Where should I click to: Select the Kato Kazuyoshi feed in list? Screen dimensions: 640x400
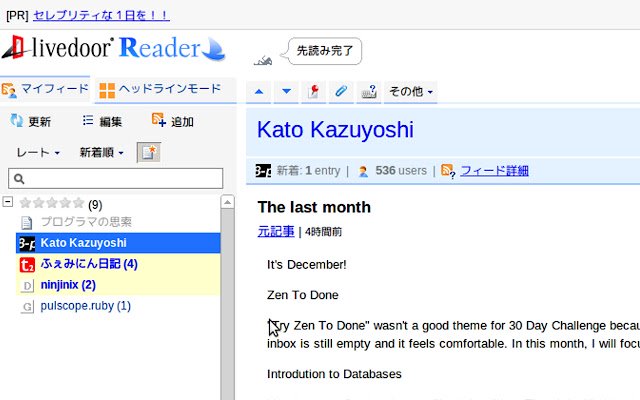click(x=118, y=243)
